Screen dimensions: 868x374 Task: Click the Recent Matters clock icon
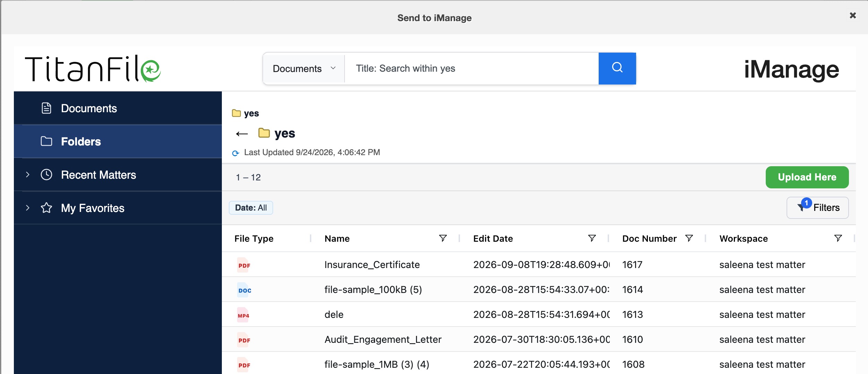pos(46,175)
